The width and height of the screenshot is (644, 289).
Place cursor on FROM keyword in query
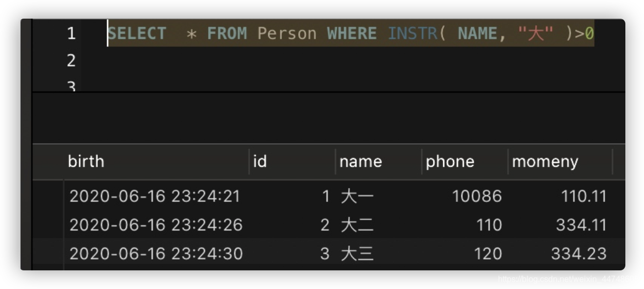coord(227,34)
